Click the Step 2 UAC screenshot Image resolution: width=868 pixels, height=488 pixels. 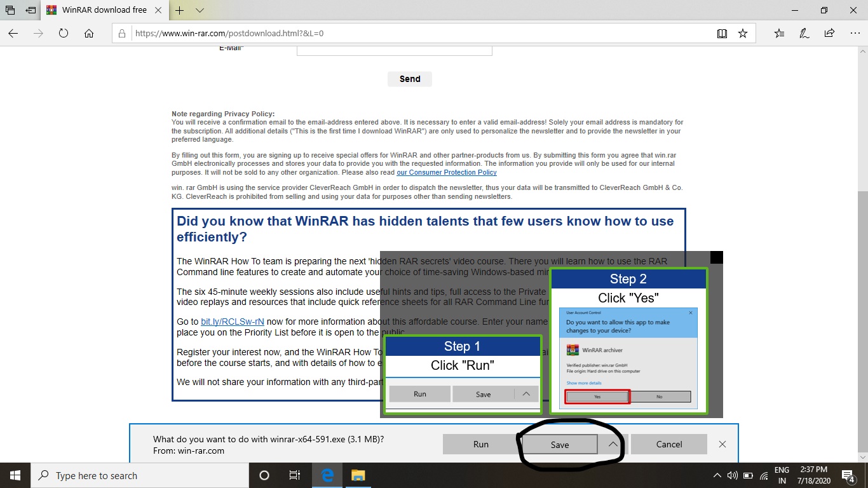(628, 358)
